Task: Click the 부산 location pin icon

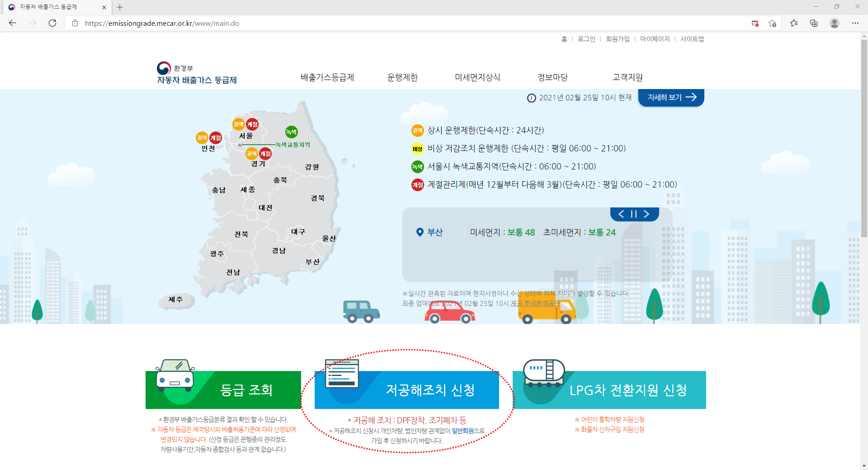Action: [420, 232]
